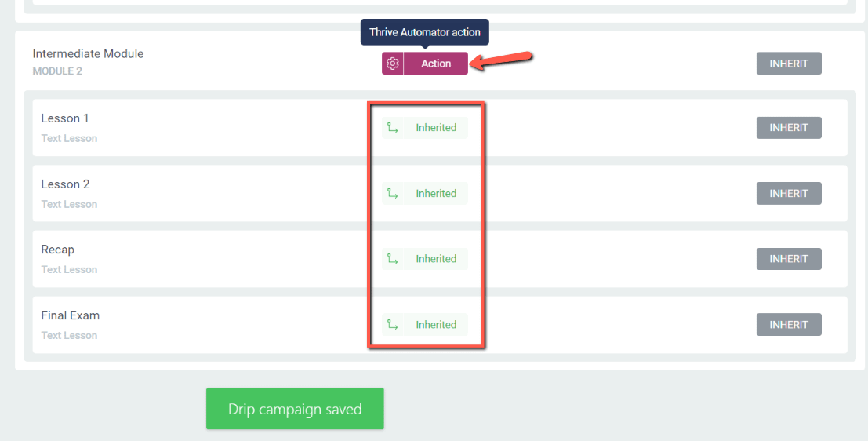This screenshot has width=868, height=441.
Task: Click INHERIT button for Intermediate Module
Action: [789, 63]
